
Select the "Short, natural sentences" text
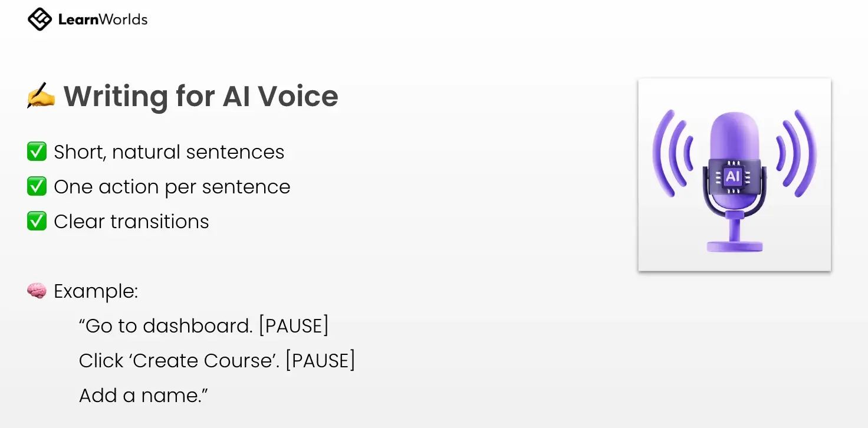[169, 152]
